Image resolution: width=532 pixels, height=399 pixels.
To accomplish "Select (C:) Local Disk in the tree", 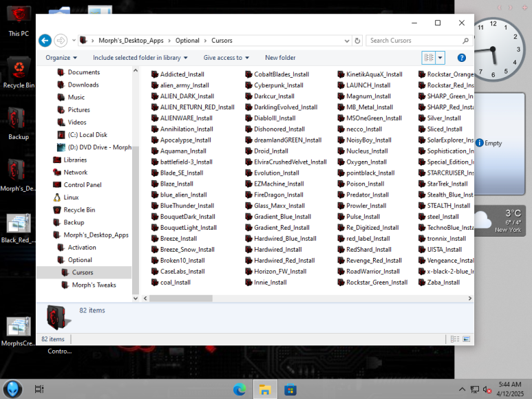I will coord(87,135).
